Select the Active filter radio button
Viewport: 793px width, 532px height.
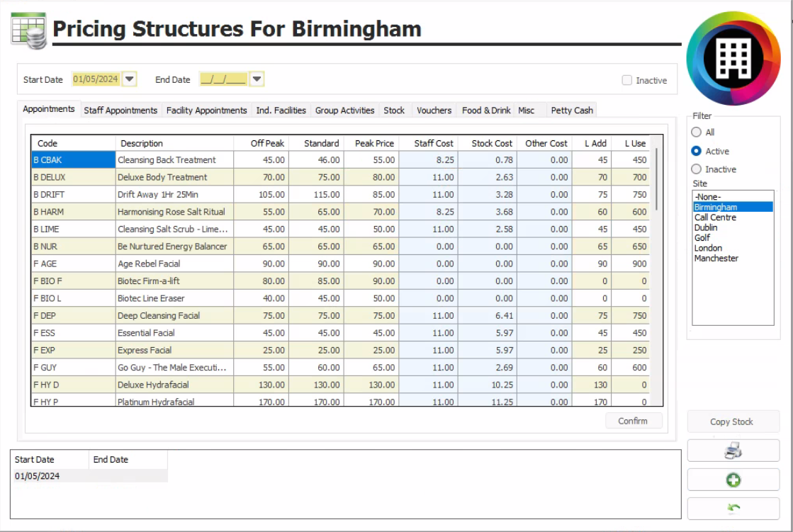[x=697, y=151]
